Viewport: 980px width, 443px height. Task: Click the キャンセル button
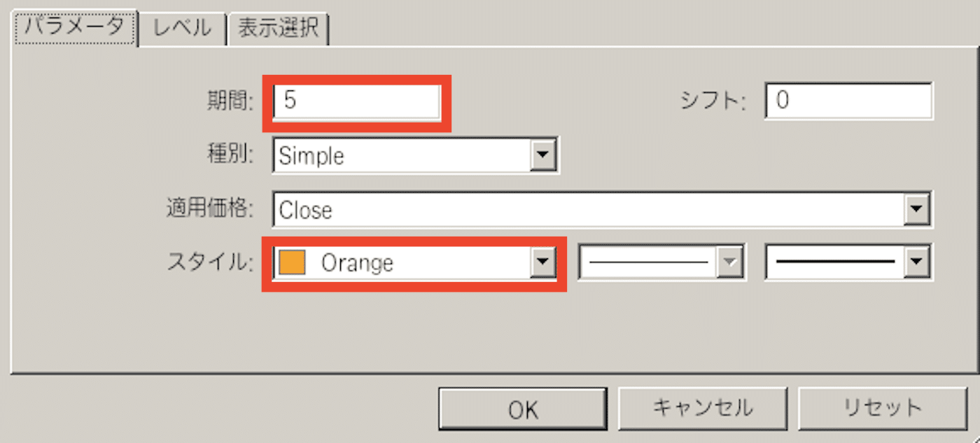[x=702, y=408]
